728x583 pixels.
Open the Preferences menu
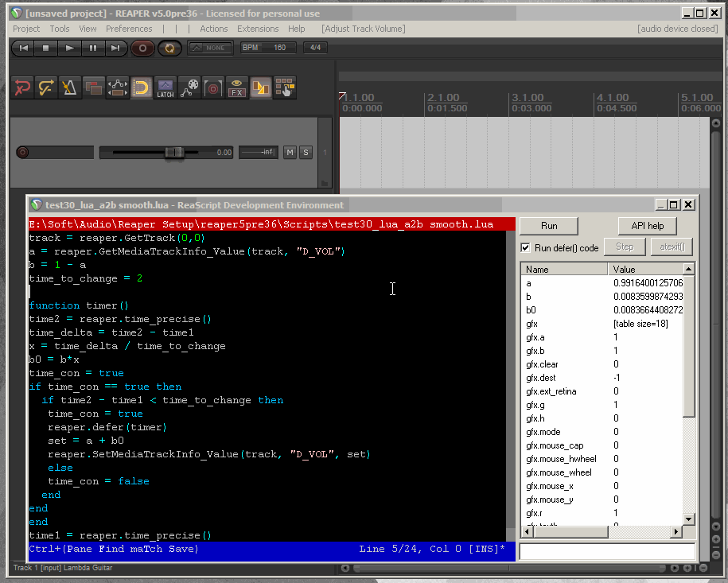point(129,29)
